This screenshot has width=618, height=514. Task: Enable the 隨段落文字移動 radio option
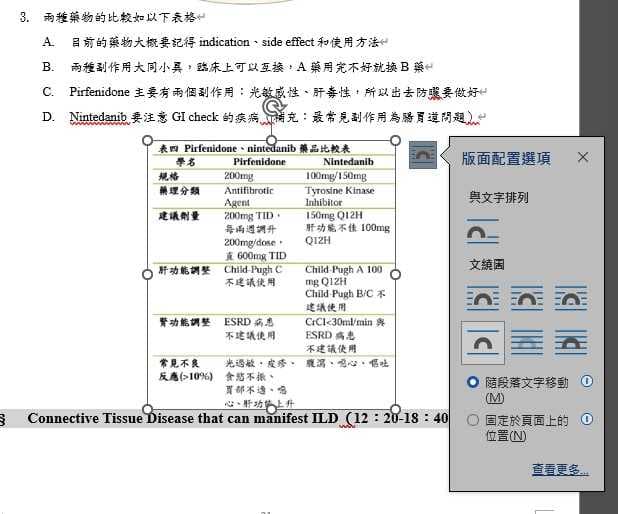pyautogui.click(x=473, y=382)
